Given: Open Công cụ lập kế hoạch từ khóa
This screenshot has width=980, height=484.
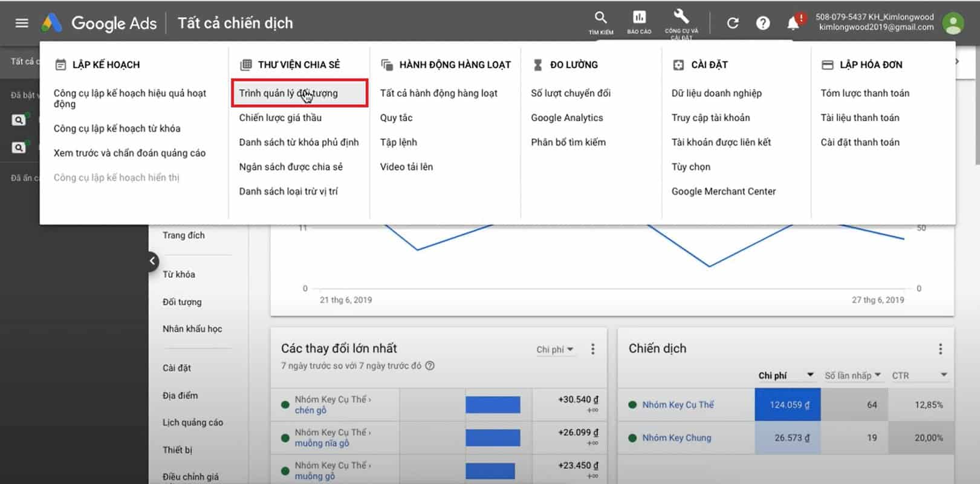Looking at the screenshot, I should [x=117, y=128].
